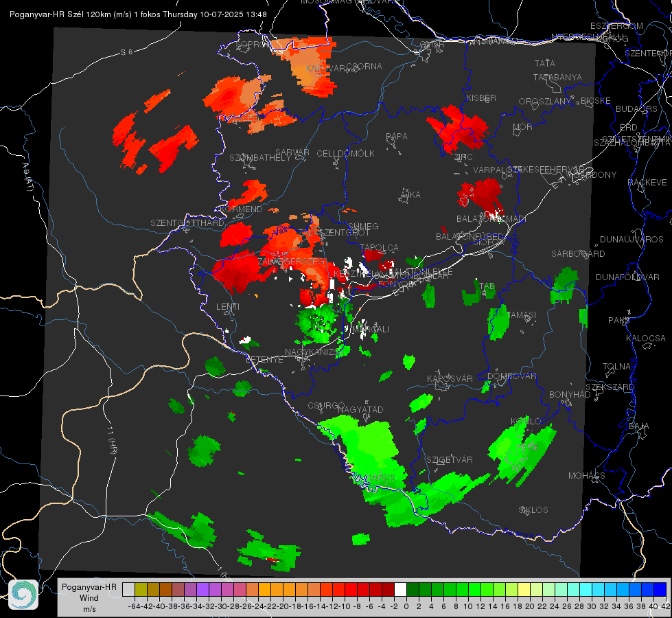The height and width of the screenshot is (618, 672).
Task: Click the SZOMBATHELY city label
Action: pyautogui.click(x=260, y=158)
